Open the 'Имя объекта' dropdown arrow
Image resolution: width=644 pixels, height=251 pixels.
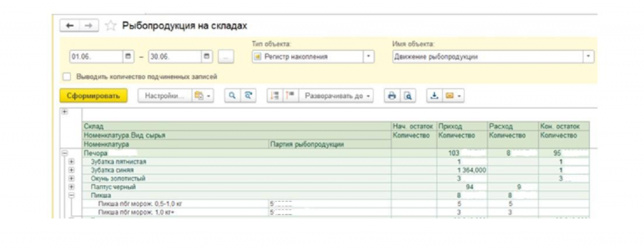tap(589, 57)
